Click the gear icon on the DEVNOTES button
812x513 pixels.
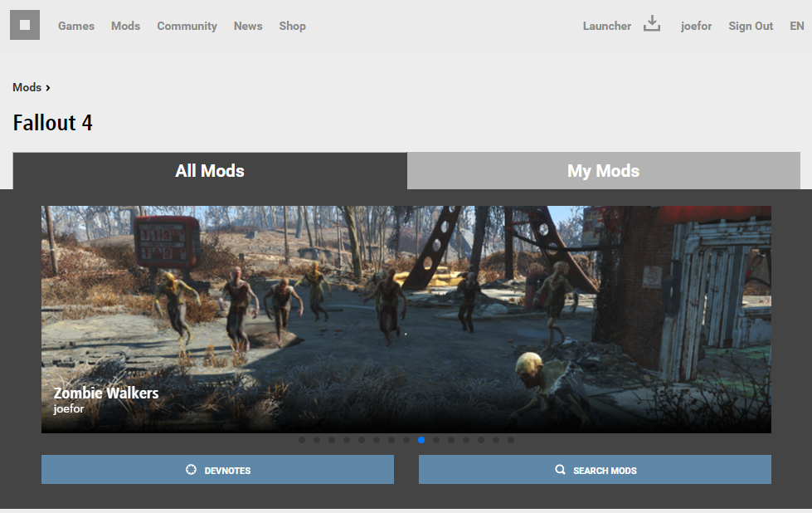coord(191,469)
